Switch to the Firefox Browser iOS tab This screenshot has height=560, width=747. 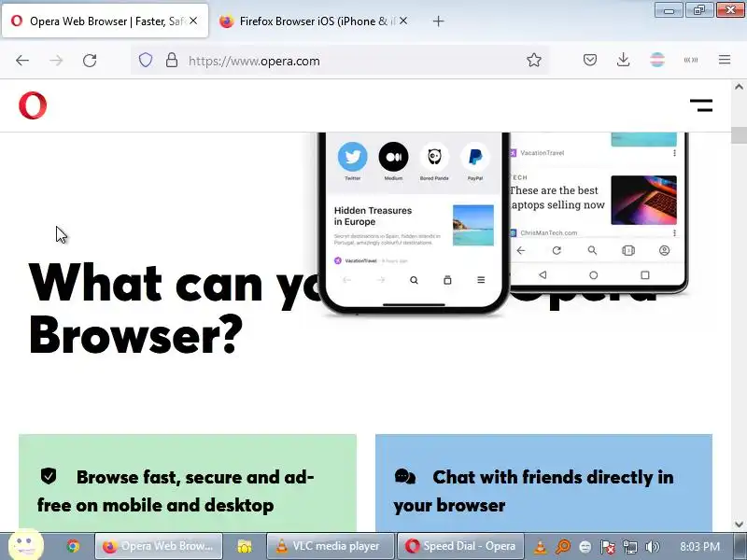315,21
